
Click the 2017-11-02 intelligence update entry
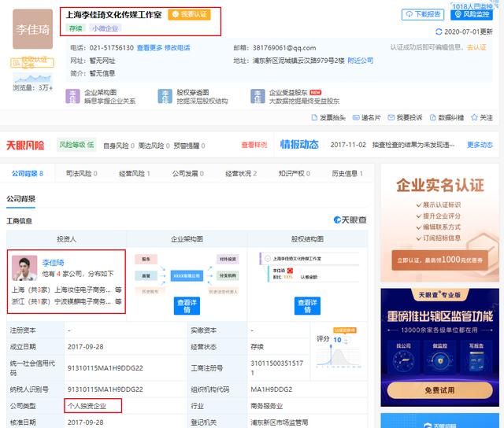[392, 145]
